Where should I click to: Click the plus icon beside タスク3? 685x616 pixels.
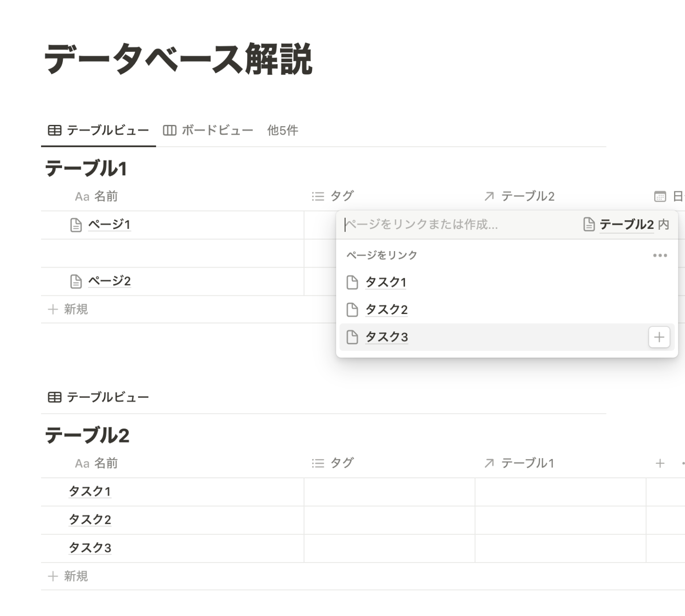coord(659,337)
